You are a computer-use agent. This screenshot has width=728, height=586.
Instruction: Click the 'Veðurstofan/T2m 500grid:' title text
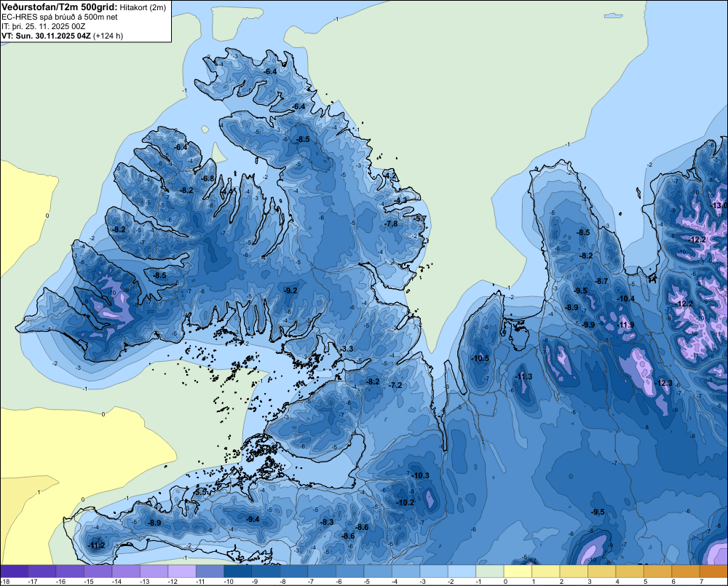[59, 7]
